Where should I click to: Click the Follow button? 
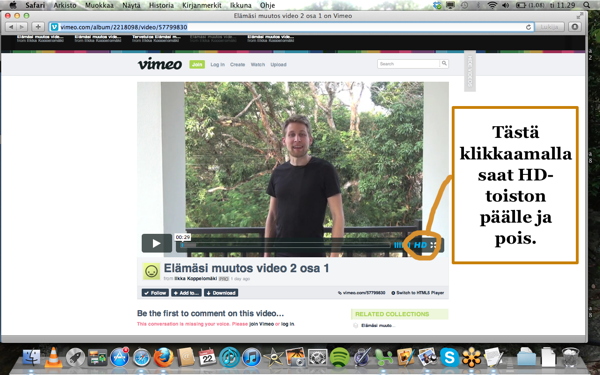coord(155,293)
